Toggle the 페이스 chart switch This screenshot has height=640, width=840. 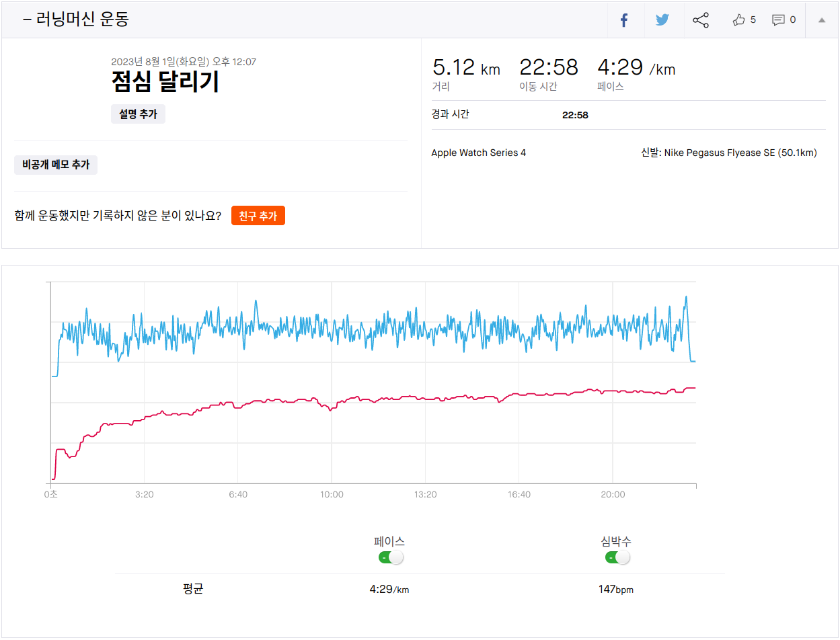[x=391, y=557]
